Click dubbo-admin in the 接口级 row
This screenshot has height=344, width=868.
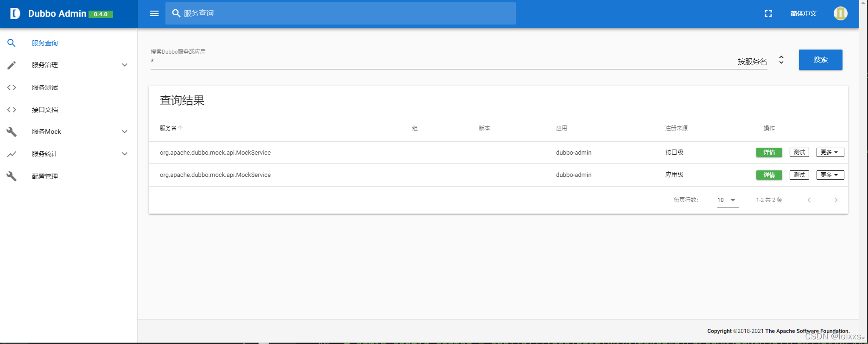(x=574, y=153)
